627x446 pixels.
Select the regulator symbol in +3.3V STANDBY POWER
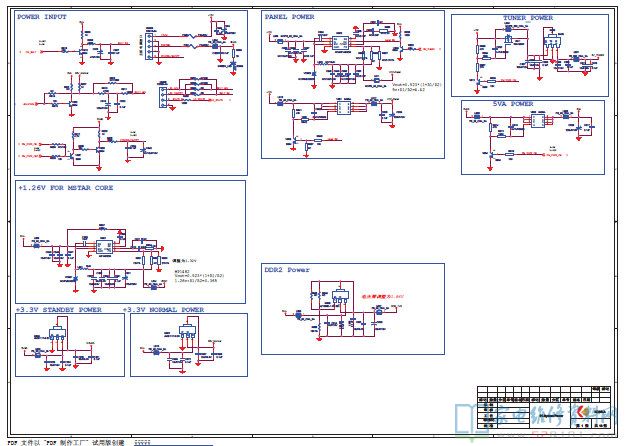pos(57,333)
